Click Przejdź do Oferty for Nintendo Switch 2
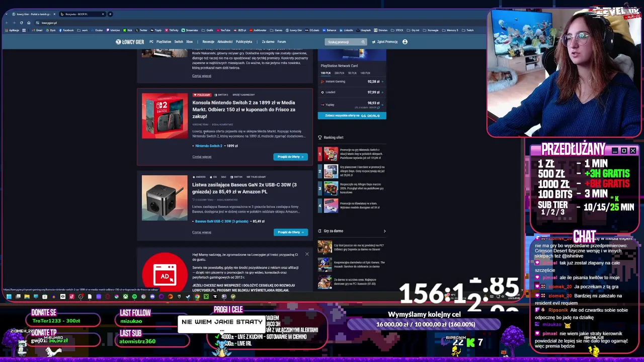Image resolution: width=644 pixels, height=362 pixels. point(290,157)
